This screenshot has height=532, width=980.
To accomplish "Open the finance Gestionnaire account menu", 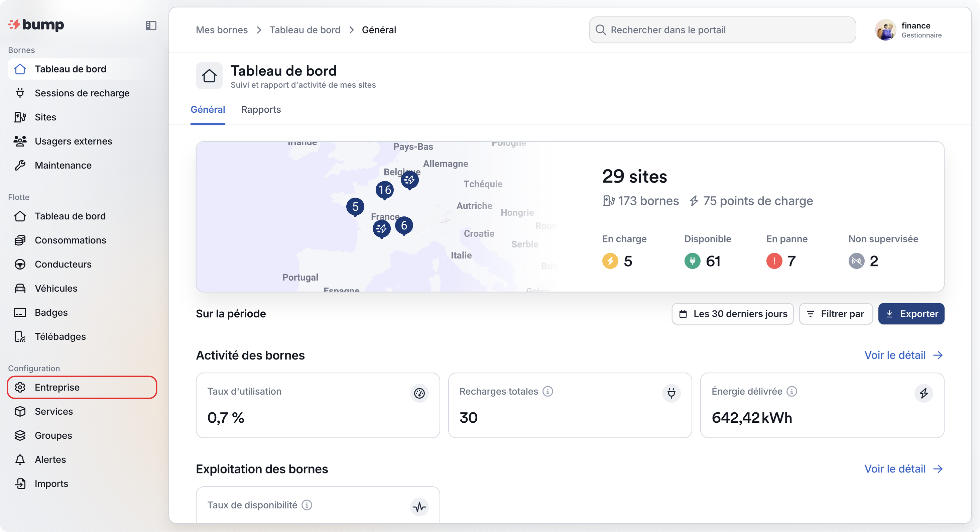I will tap(909, 30).
